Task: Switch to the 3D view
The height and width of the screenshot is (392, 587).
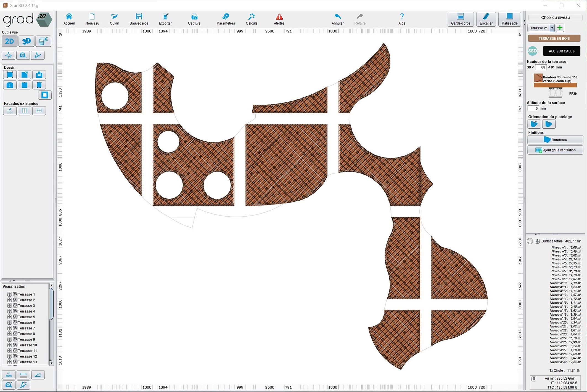Action: pos(26,41)
